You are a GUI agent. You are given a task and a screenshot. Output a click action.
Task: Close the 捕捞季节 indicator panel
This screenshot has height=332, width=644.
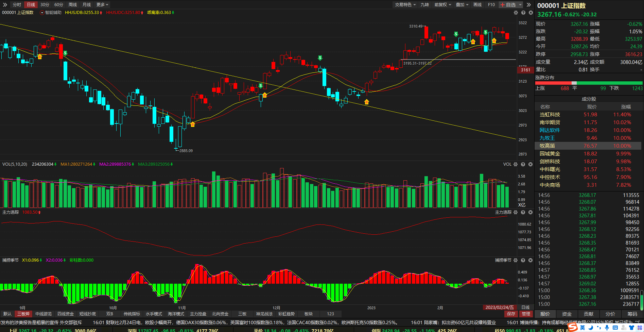tap(530, 260)
